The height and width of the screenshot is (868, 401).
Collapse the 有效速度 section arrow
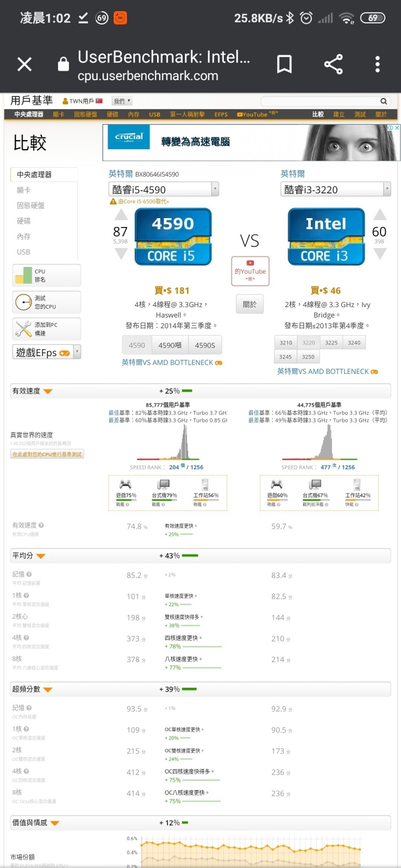click(47, 391)
